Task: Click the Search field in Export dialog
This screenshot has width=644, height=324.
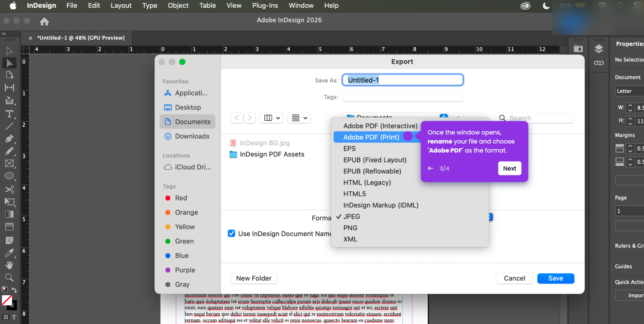Action: click(535, 118)
